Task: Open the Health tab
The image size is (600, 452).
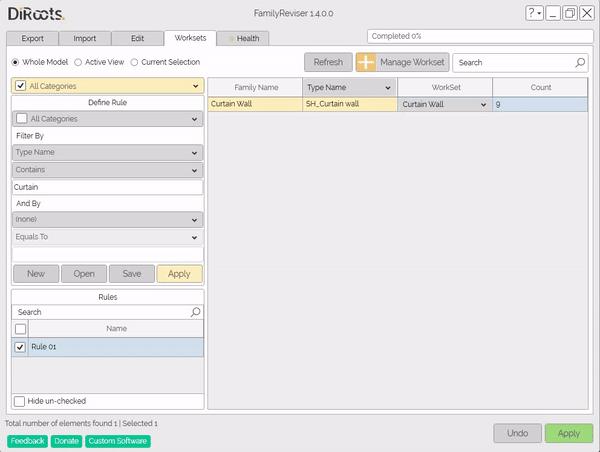Action: (x=244, y=38)
